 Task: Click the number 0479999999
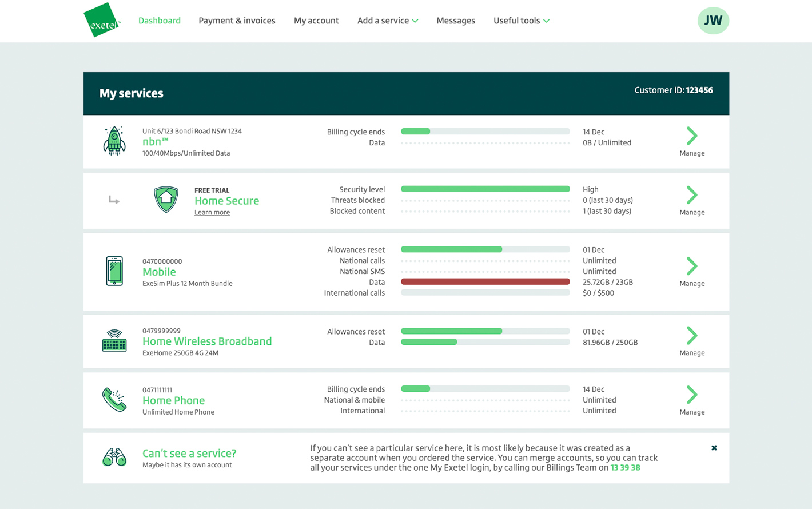point(162,331)
